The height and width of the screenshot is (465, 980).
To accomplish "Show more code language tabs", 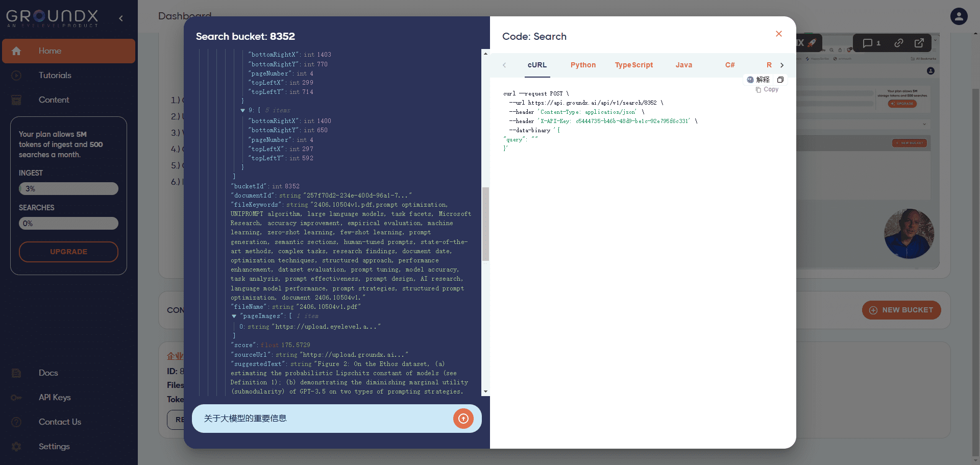I will click(782, 65).
